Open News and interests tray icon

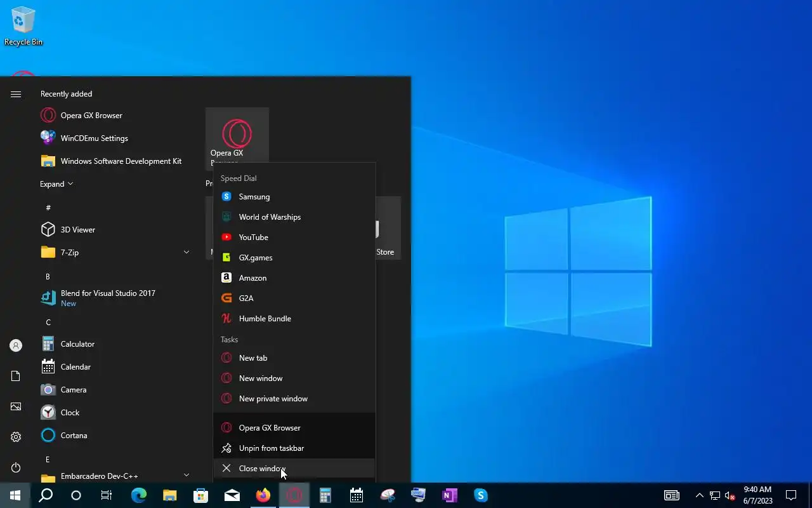(x=672, y=495)
